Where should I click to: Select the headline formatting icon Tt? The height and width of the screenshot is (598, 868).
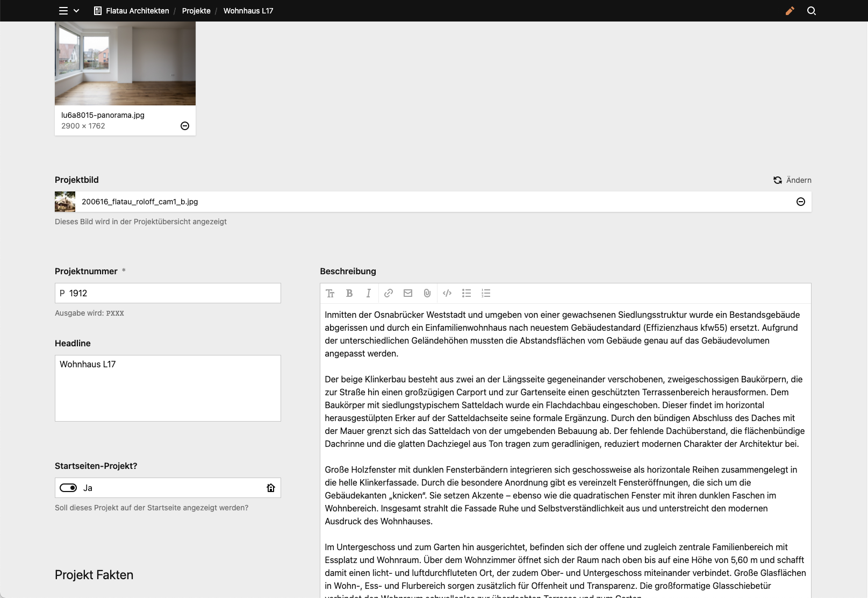[x=331, y=293]
